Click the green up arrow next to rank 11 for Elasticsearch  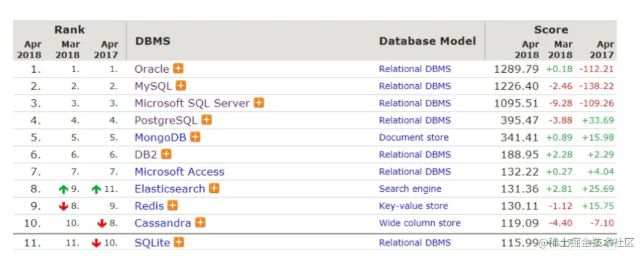tap(96, 189)
